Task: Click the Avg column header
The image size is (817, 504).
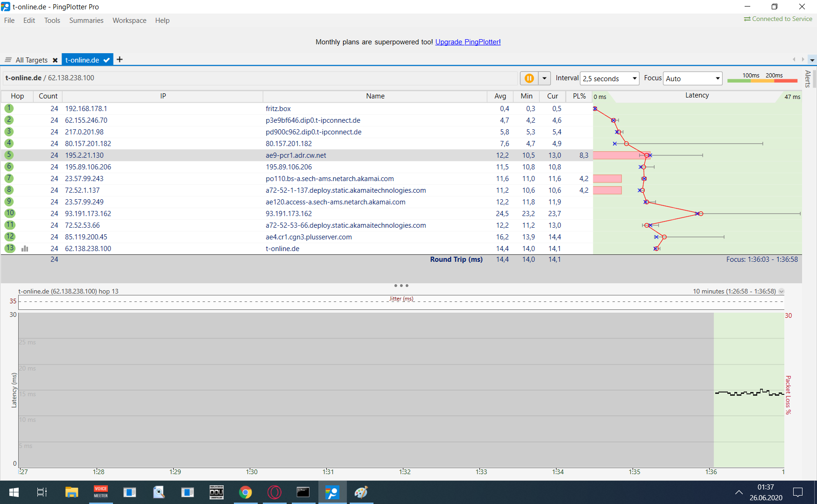Action: point(500,96)
